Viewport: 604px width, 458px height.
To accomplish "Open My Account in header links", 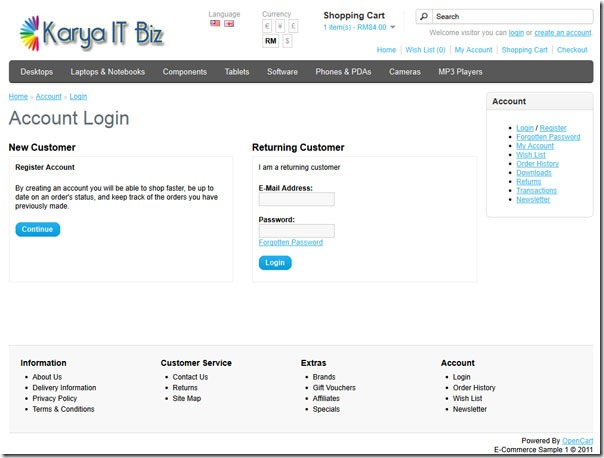I will pos(473,50).
